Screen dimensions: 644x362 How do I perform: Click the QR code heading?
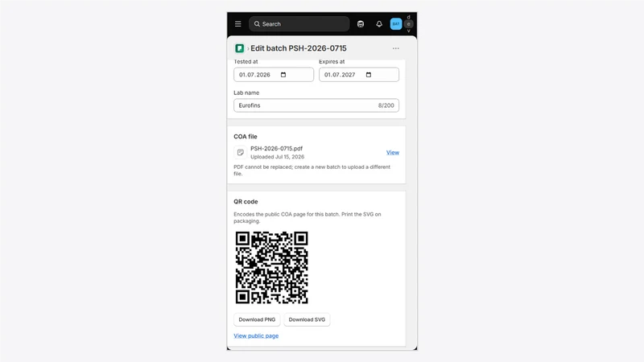(x=246, y=202)
